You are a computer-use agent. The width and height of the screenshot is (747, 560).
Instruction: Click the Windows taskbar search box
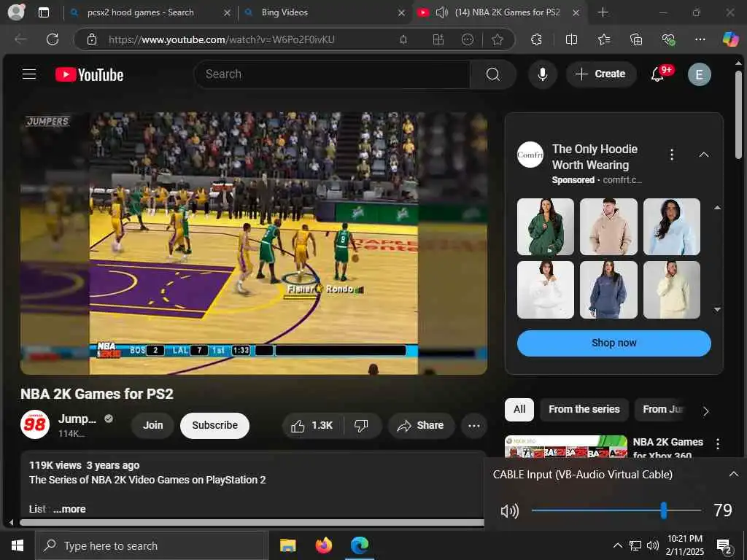coord(152,545)
